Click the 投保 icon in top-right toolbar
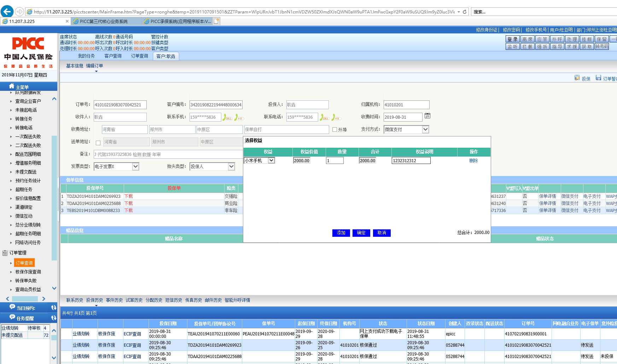This screenshot has height=364, width=617. (577, 78)
